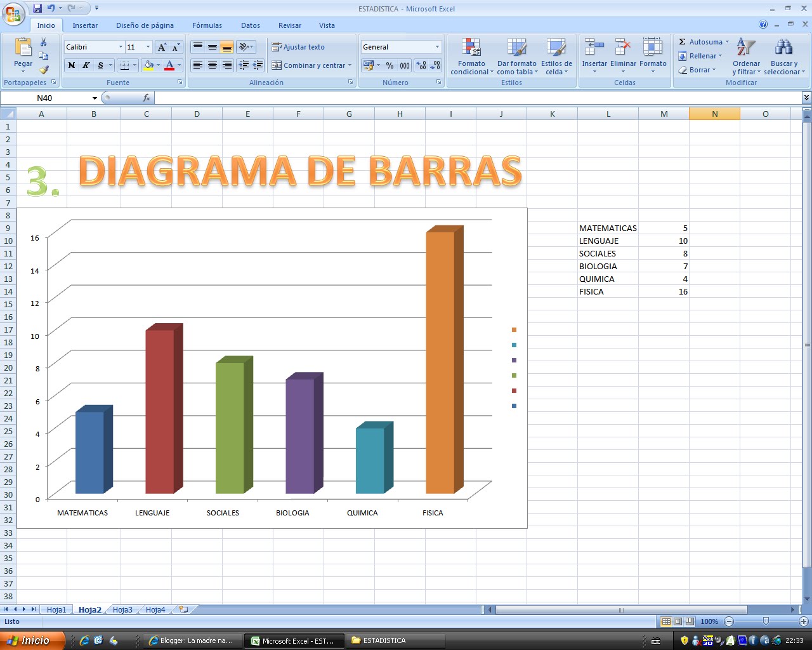Click the Paste (Pegar) icon
This screenshot has height=650, width=812.
coord(23,48)
